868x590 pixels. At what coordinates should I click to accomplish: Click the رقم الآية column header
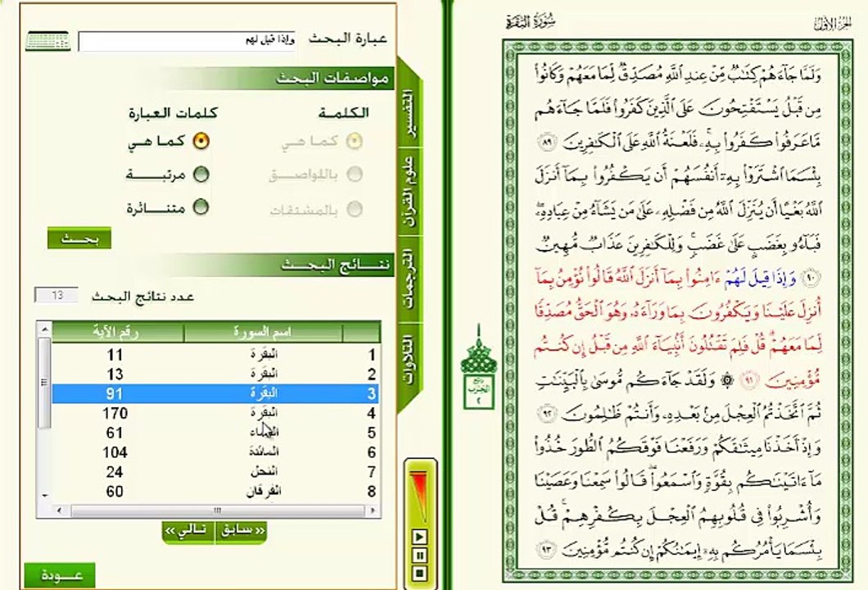(x=117, y=333)
